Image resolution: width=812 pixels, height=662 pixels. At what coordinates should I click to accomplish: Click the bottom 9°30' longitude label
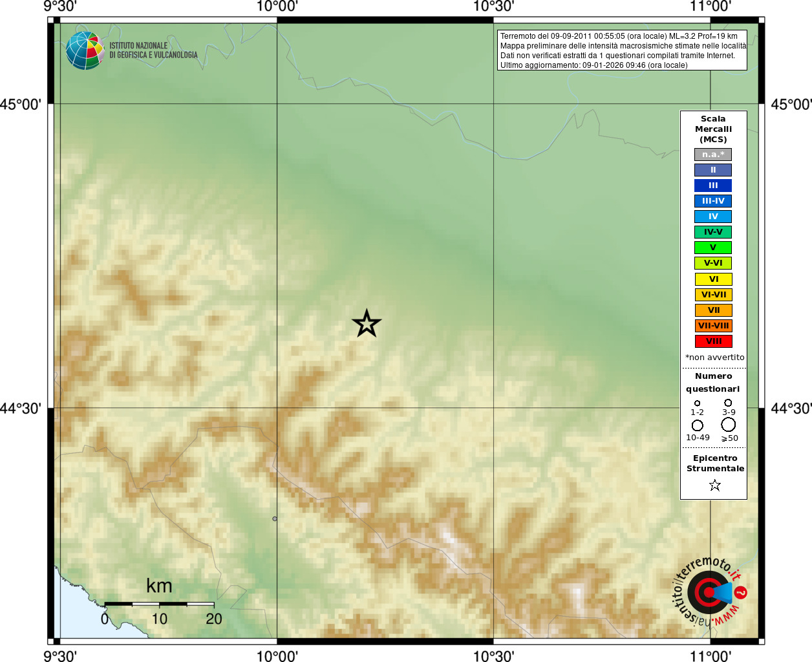click(x=60, y=656)
